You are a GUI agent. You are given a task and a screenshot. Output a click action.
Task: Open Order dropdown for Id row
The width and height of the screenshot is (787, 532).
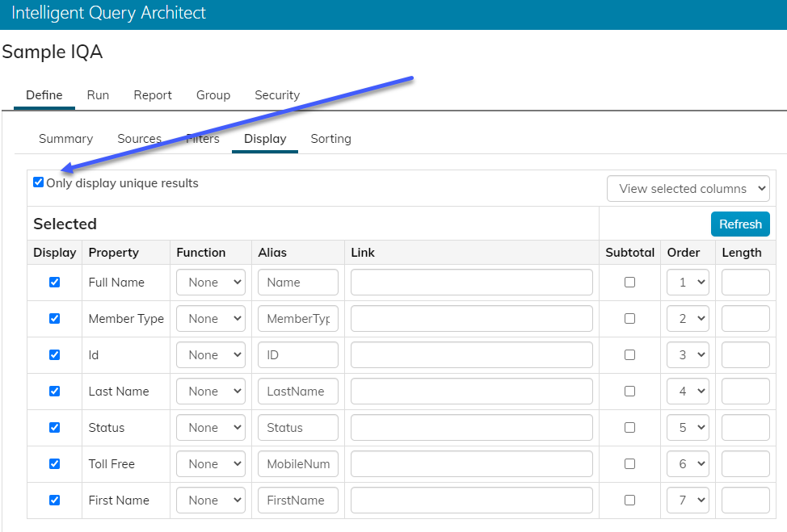click(x=687, y=355)
